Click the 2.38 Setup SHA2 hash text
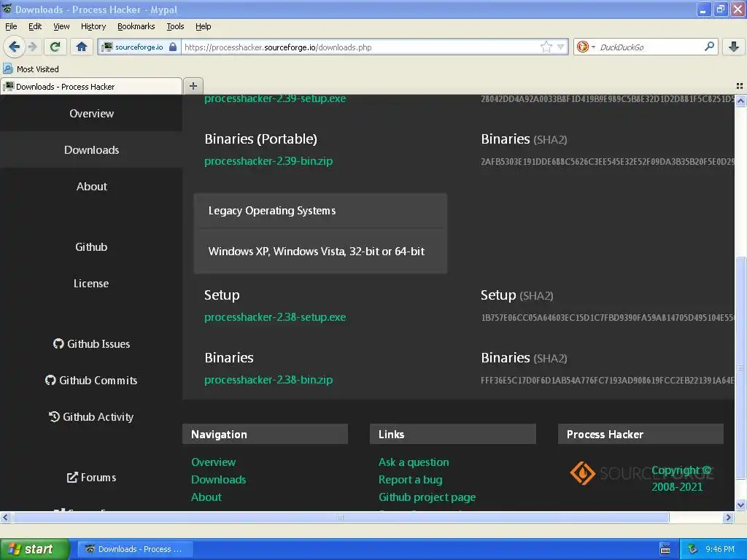The image size is (747, 560). tap(608, 318)
